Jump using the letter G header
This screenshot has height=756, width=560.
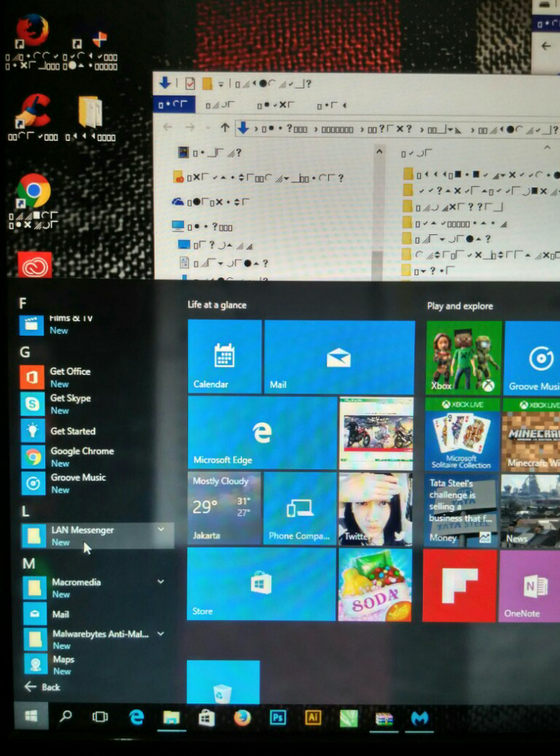24,352
